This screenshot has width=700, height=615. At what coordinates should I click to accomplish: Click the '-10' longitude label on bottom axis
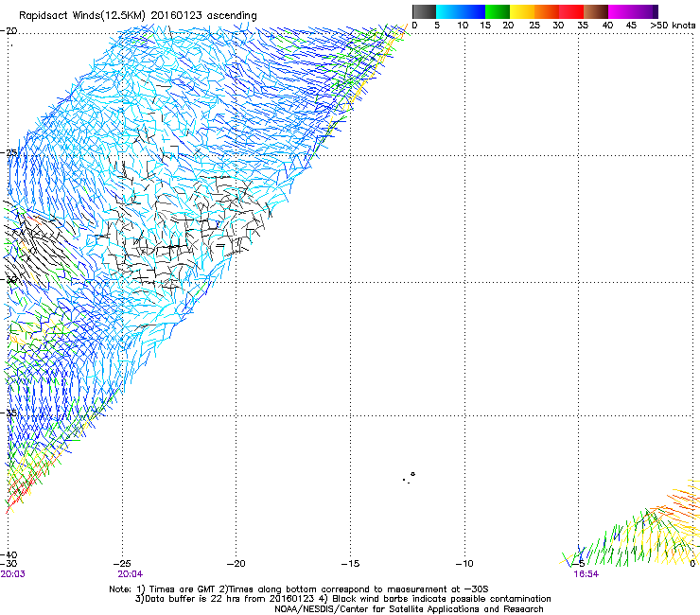[464, 564]
